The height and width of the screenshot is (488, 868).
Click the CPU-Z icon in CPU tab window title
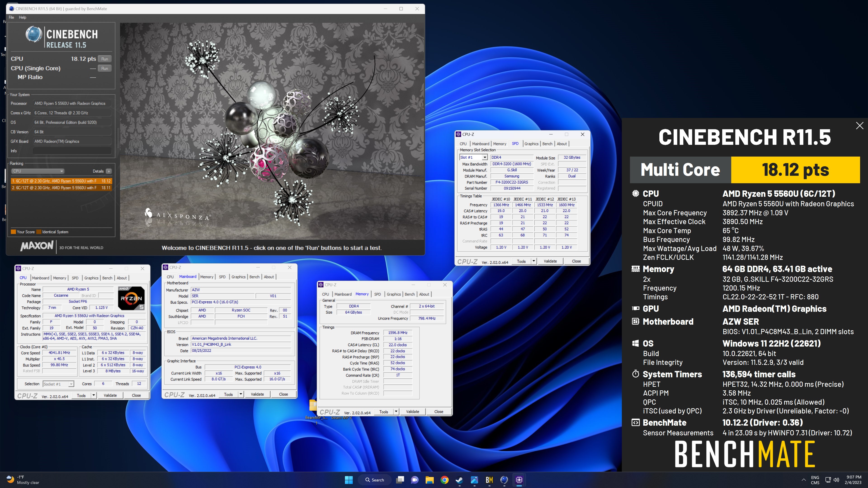pyautogui.click(x=18, y=268)
